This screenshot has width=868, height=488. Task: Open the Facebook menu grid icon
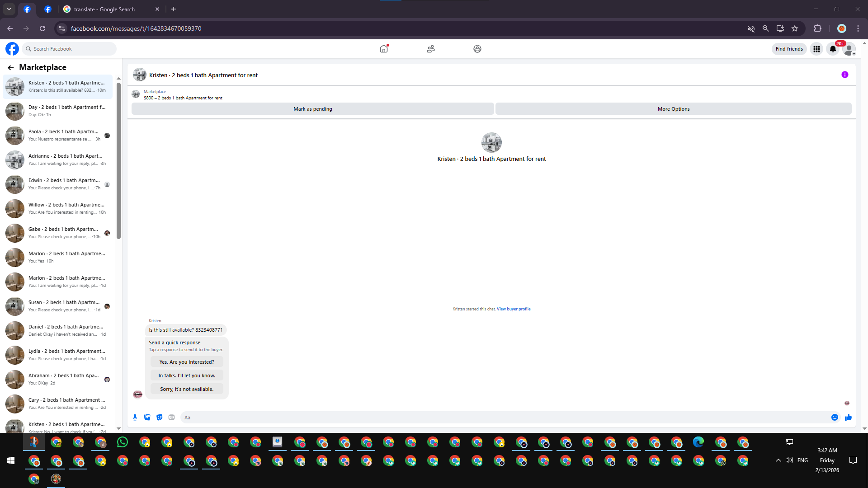pos(816,49)
